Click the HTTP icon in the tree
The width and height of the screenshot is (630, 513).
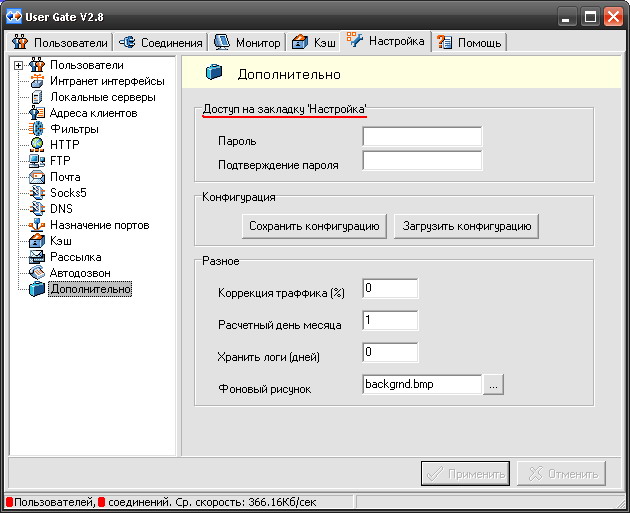click(37, 145)
